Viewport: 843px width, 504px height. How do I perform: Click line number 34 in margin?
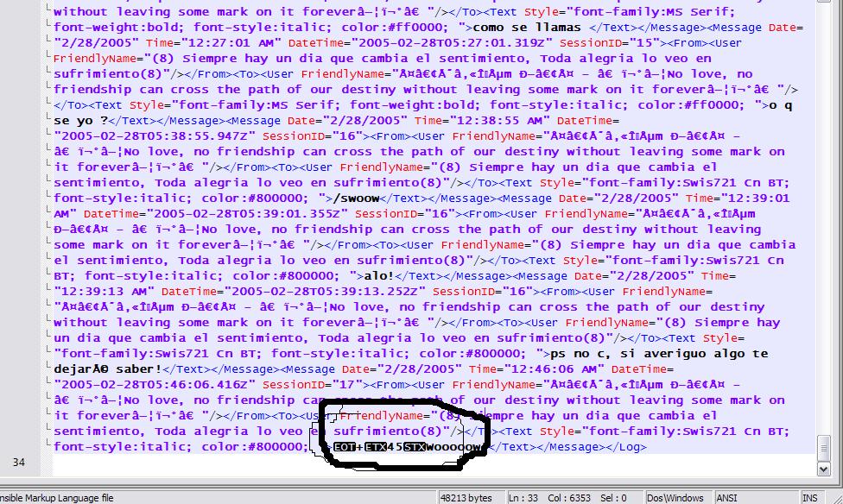[x=19, y=462]
